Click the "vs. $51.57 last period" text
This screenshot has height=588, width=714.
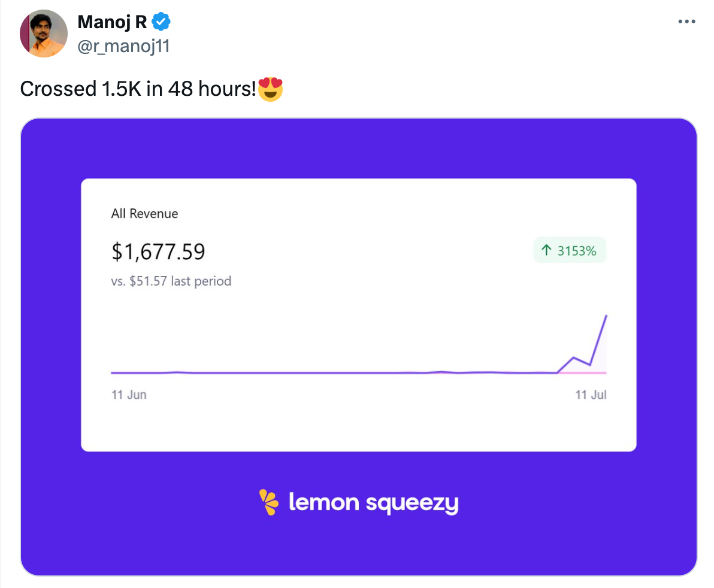(x=171, y=281)
